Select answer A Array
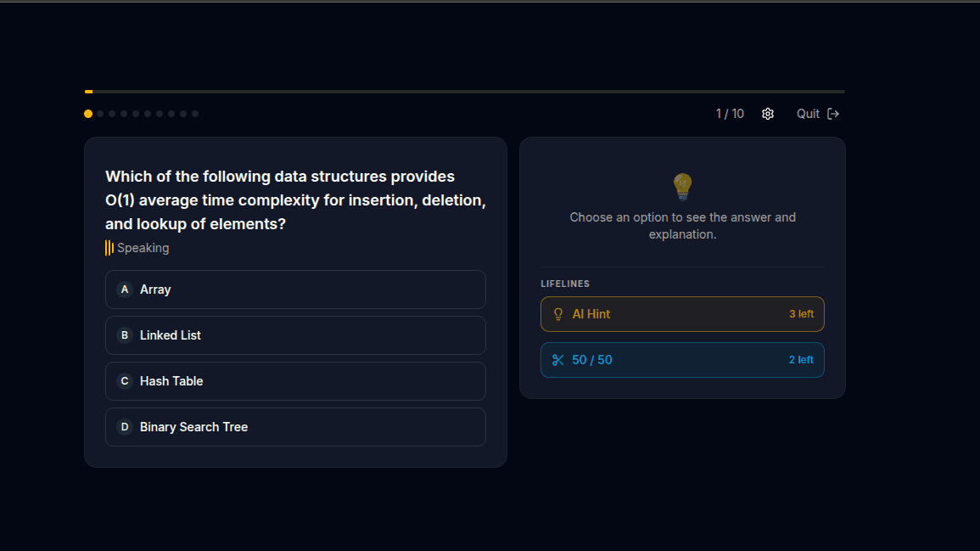The image size is (980, 551). (295, 290)
